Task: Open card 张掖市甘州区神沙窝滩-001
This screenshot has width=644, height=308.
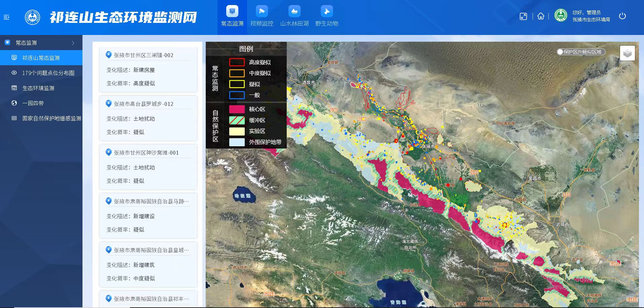Action: coord(148,167)
